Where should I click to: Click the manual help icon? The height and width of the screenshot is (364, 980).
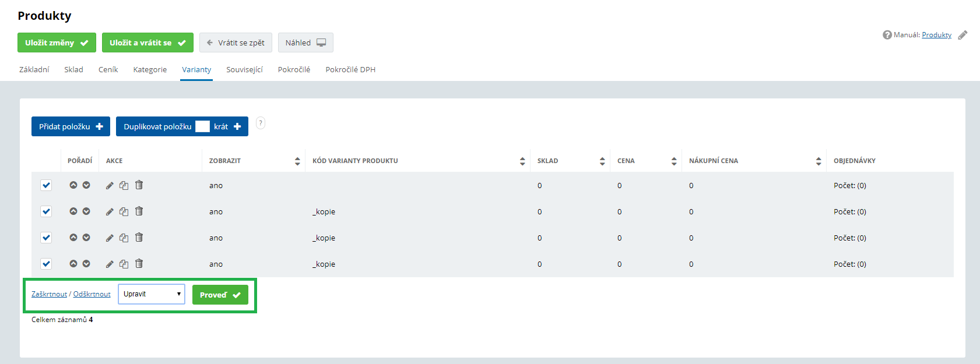tap(887, 35)
